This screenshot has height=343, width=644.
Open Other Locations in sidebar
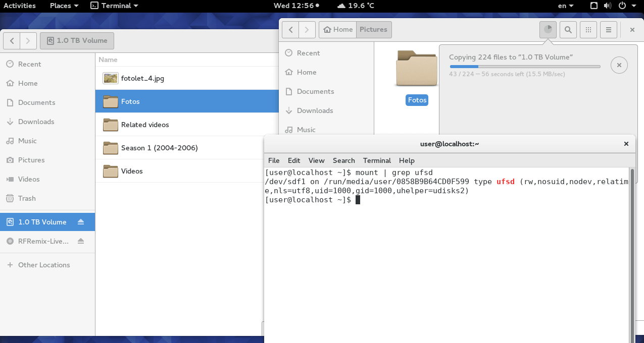44,265
